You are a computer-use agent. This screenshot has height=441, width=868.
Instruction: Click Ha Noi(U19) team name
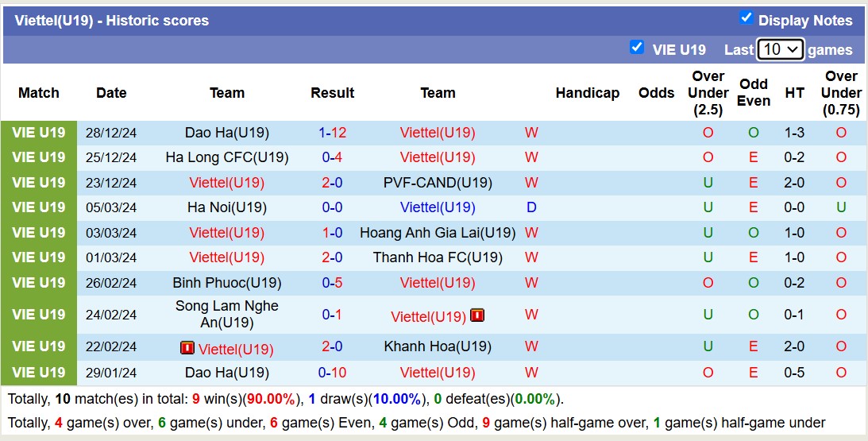[x=226, y=207]
